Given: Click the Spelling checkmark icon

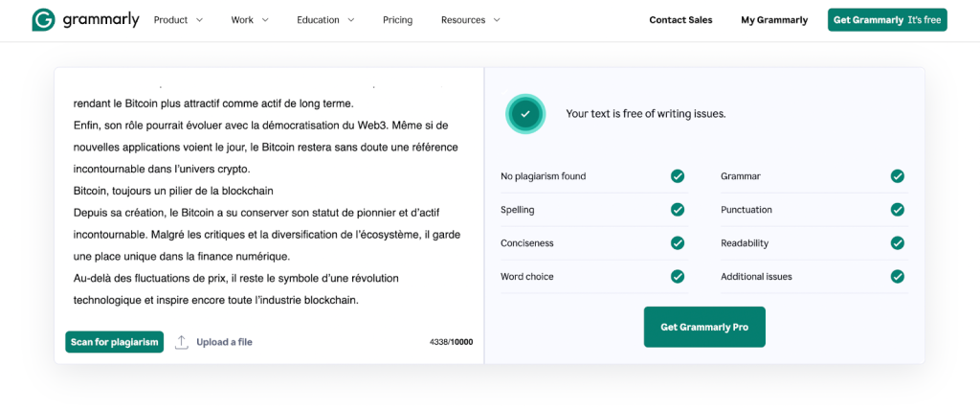Looking at the screenshot, I should click(678, 210).
